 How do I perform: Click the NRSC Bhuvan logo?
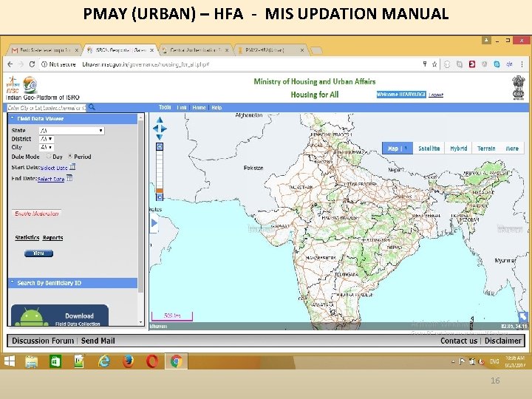(x=21, y=85)
